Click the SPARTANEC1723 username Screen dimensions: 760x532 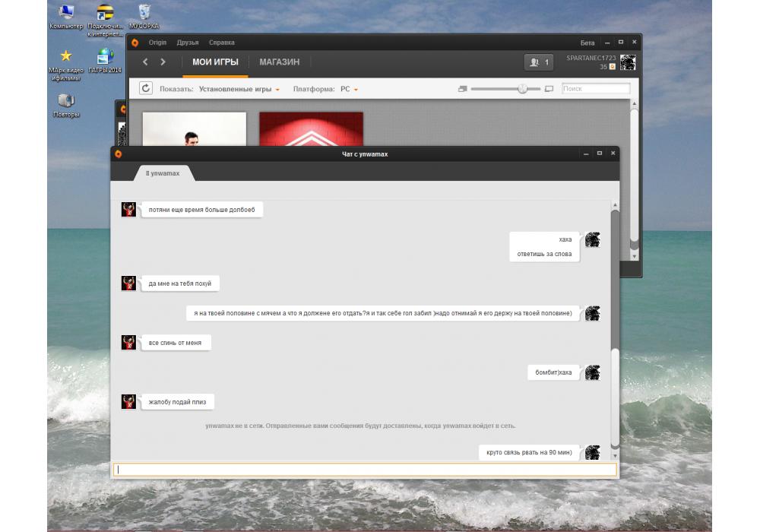click(591, 58)
